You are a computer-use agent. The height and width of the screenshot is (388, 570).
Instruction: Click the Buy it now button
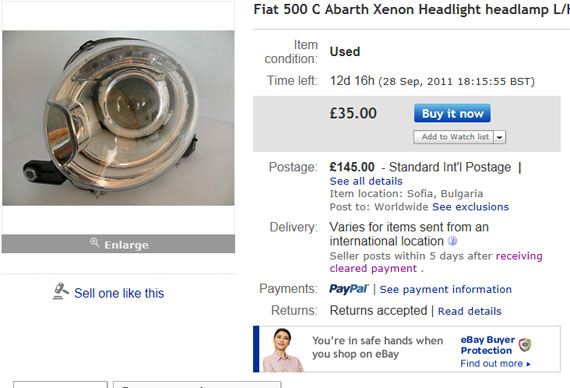(452, 113)
